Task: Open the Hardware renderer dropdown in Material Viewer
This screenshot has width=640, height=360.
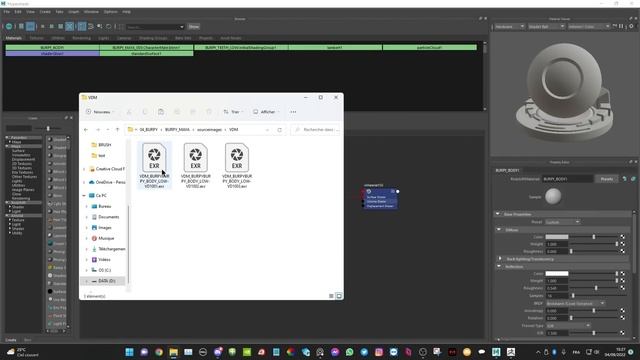Action: [509, 27]
